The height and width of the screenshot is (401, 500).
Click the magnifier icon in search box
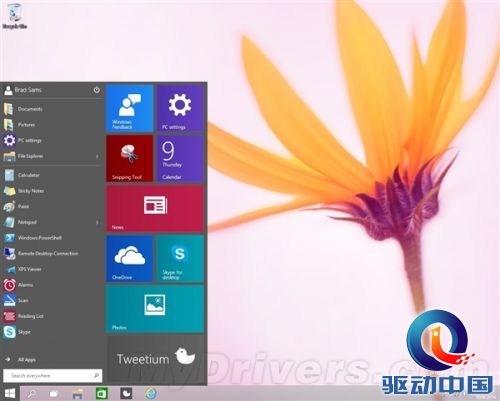click(x=97, y=376)
